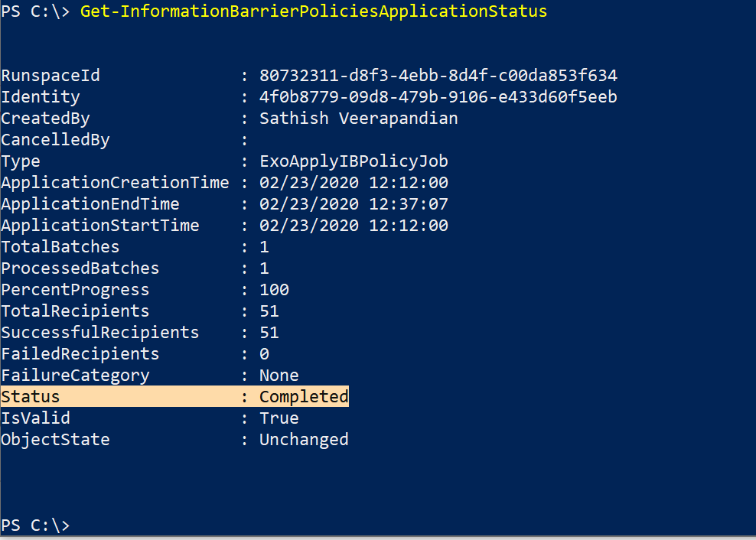
Task: Click the Identity GUID value
Action: tap(438, 97)
